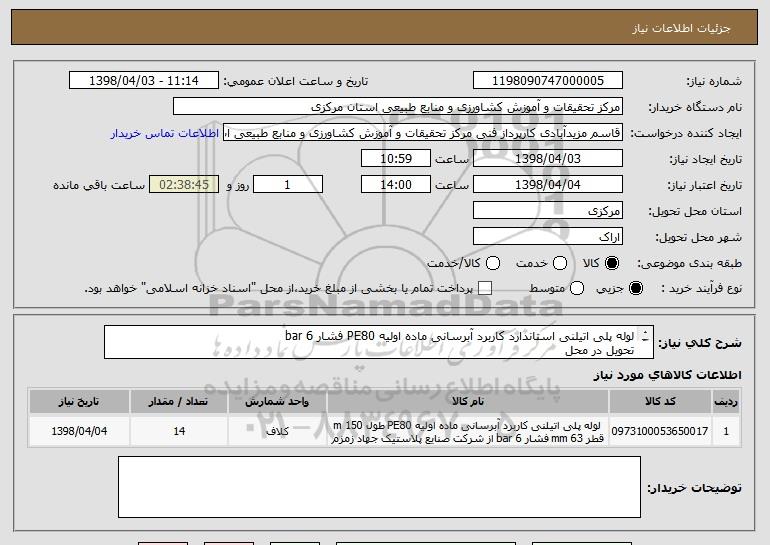Viewport: 770px width, 545px height.
Task: Select the جزیی purchase type radio
Action: [x=635, y=289]
